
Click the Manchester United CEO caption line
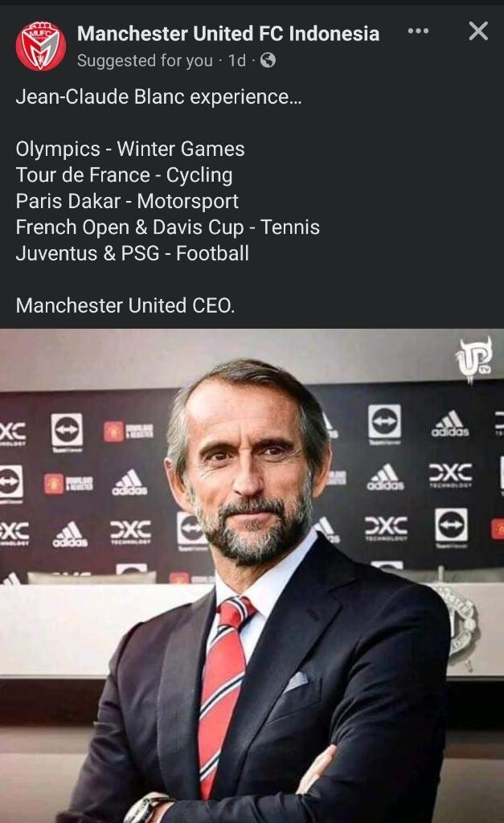pos(125,305)
